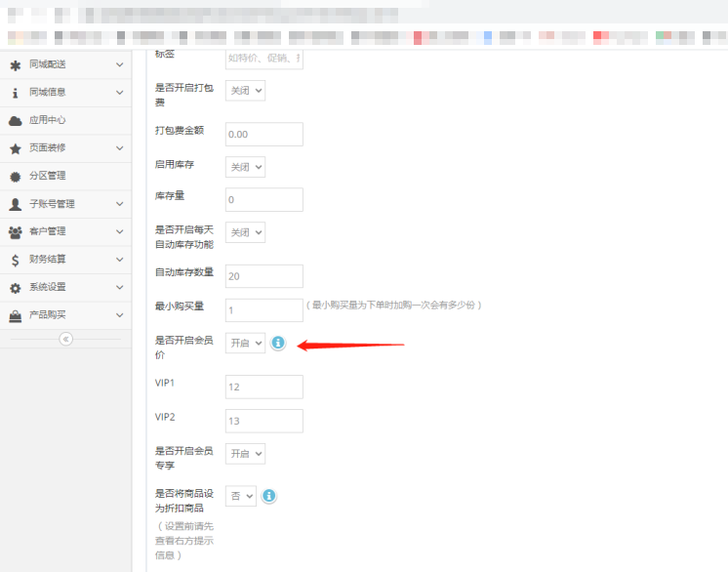The width and height of the screenshot is (728, 572).
Task: Focus the 最小购买量 input field
Action: click(x=264, y=310)
